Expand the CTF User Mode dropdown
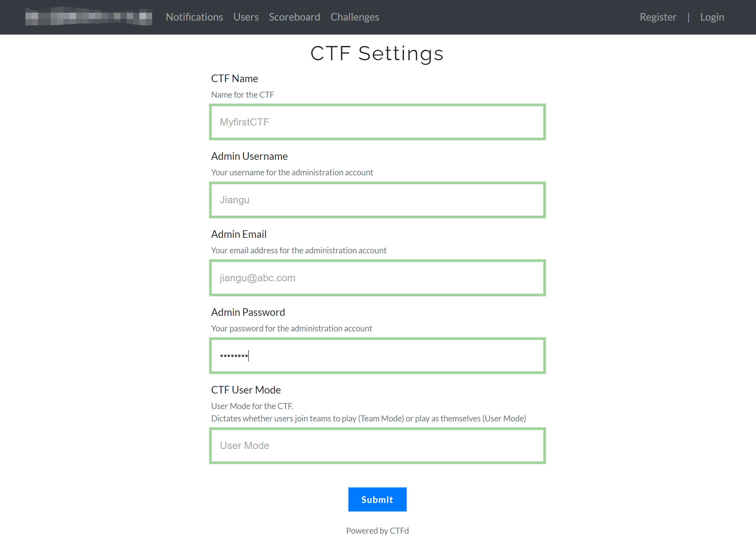 (x=377, y=446)
